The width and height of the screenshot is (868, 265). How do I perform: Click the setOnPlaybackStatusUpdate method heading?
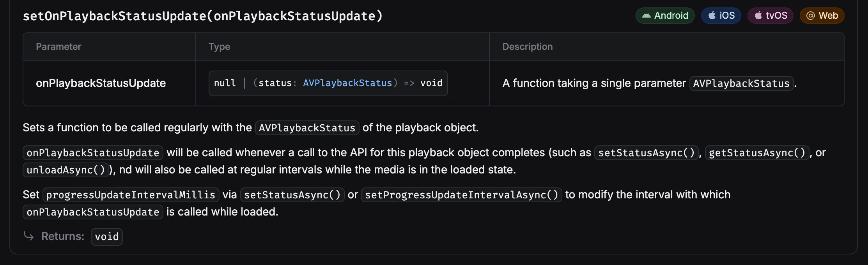[x=203, y=16]
